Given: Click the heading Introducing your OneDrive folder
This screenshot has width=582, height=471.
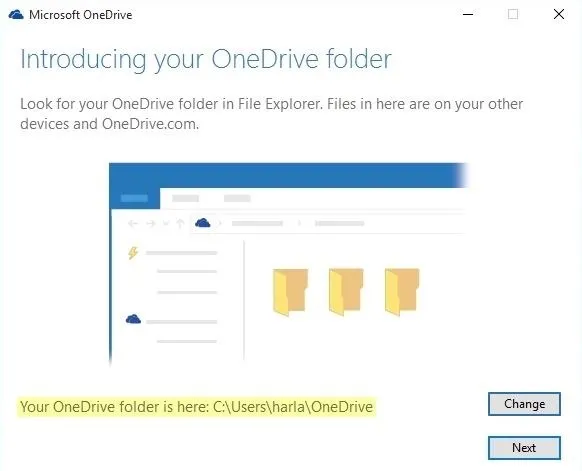Looking at the screenshot, I should coord(206,59).
